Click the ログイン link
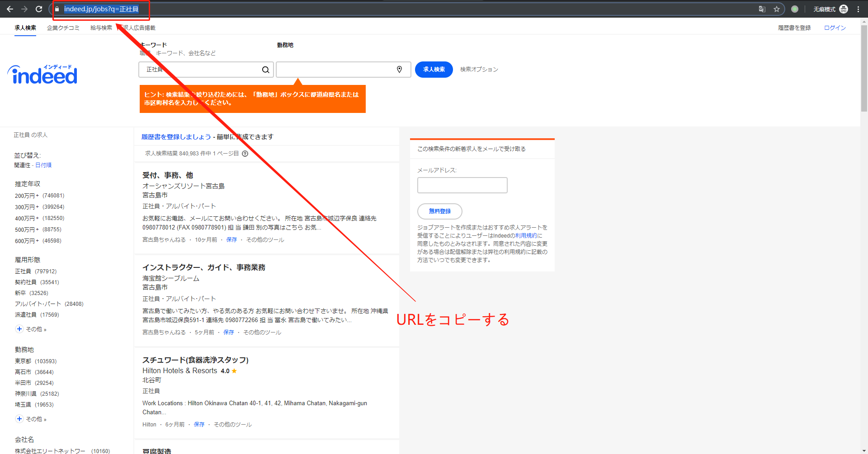 click(835, 28)
